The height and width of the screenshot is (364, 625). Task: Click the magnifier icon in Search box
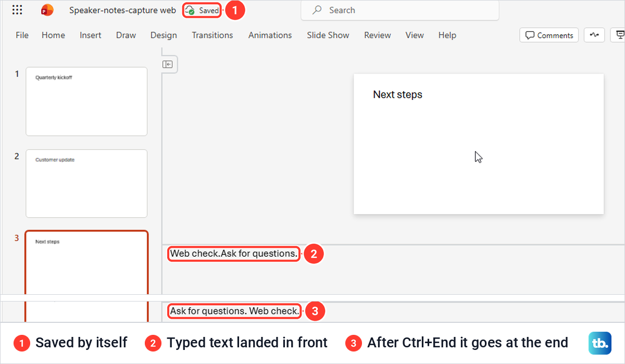coord(316,10)
